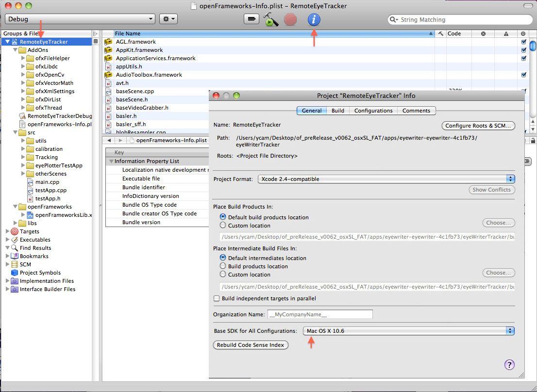The image size is (537, 392).
Task: Click the breakpoints toolbar icon
Action: pos(252,19)
